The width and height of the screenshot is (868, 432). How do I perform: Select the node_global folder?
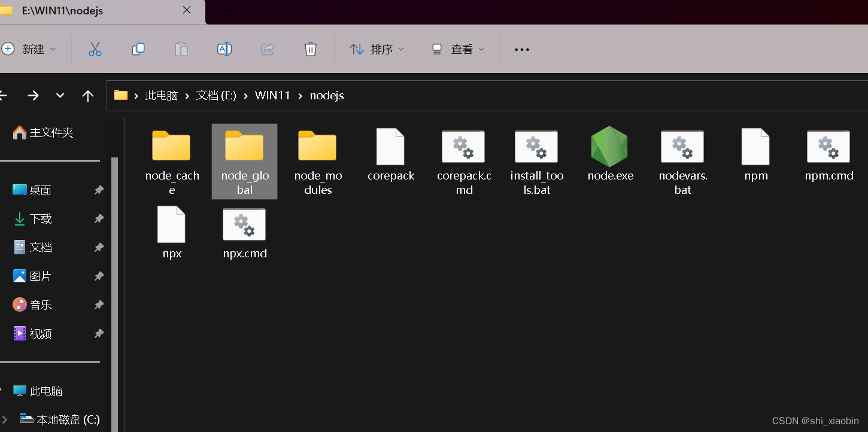(x=245, y=162)
